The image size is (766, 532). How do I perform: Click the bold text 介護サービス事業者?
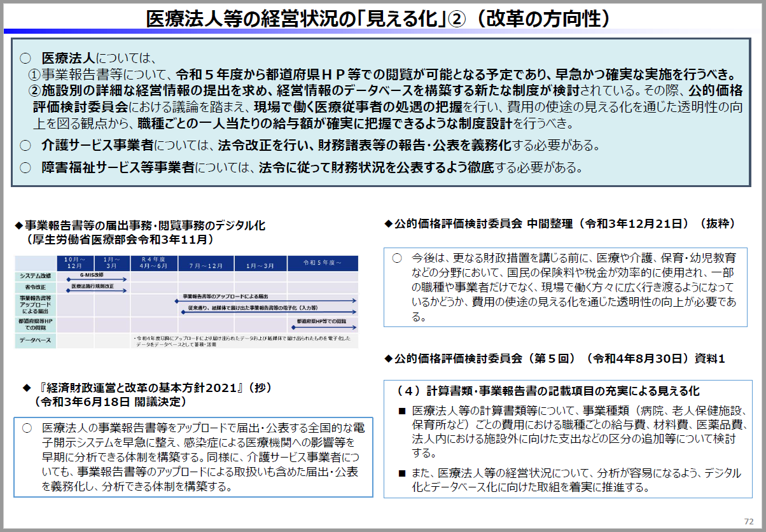97,146
